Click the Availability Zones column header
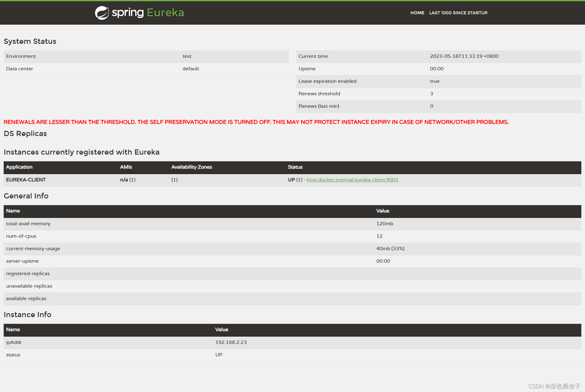Viewport: 585px width, 392px height. pos(192,167)
